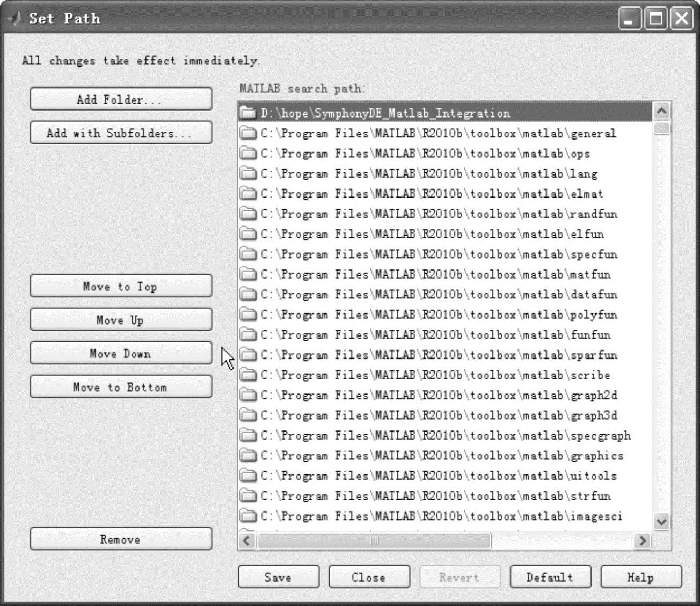The height and width of the screenshot is (606, 700).
Task: Click folder icon next to matlab\randfun
Action: tap(247, 214)
